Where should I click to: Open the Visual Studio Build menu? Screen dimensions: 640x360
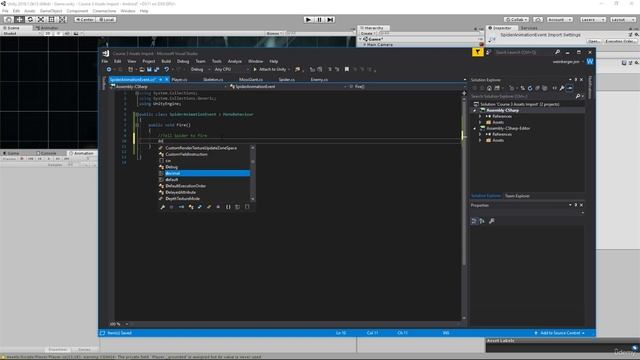pos(166,61)
